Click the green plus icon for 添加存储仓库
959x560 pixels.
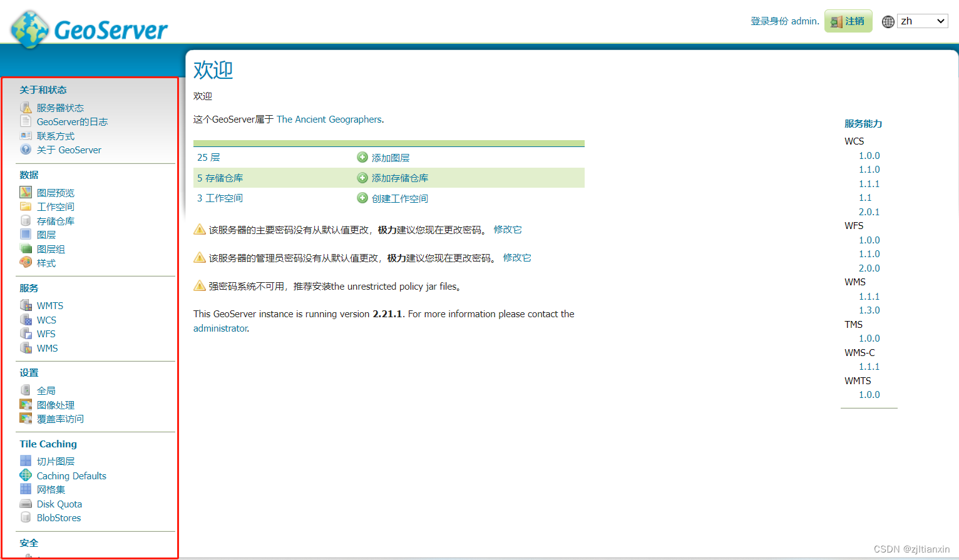tap(362, 178)
